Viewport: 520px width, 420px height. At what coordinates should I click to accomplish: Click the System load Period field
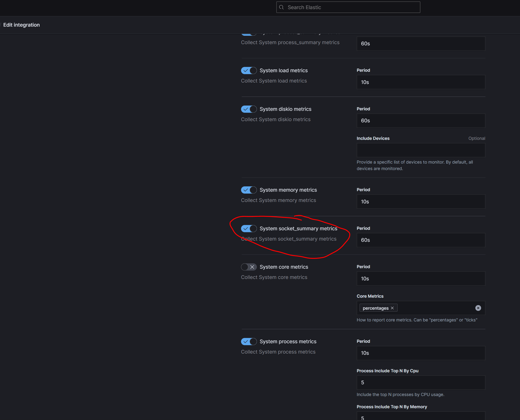pyautogui.click(x=421, y=82)
